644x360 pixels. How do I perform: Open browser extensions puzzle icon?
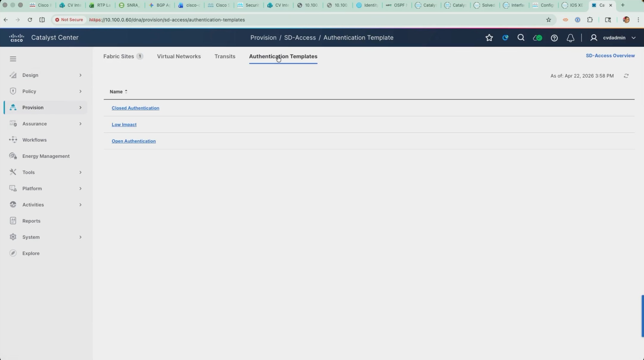coord(590,20)
